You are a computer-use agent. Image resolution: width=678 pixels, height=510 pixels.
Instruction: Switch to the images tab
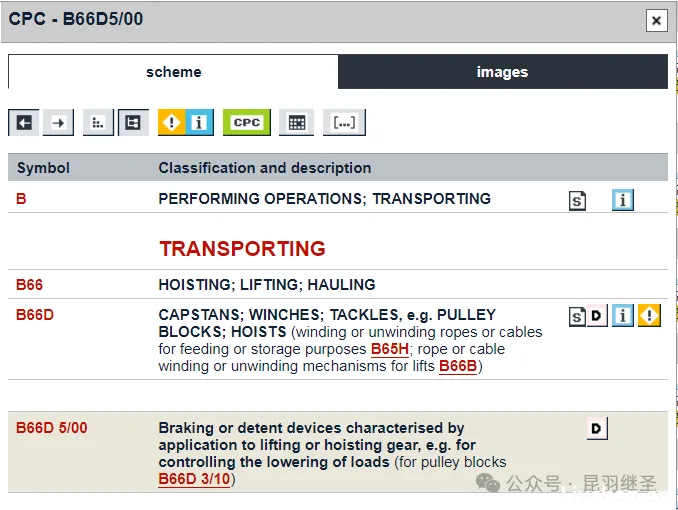(502, 72)
